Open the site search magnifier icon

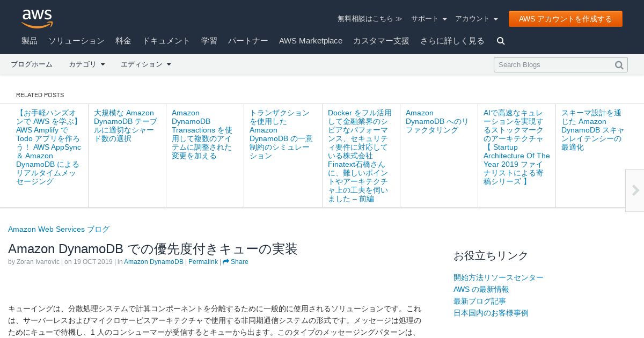(x=501, y=41)
